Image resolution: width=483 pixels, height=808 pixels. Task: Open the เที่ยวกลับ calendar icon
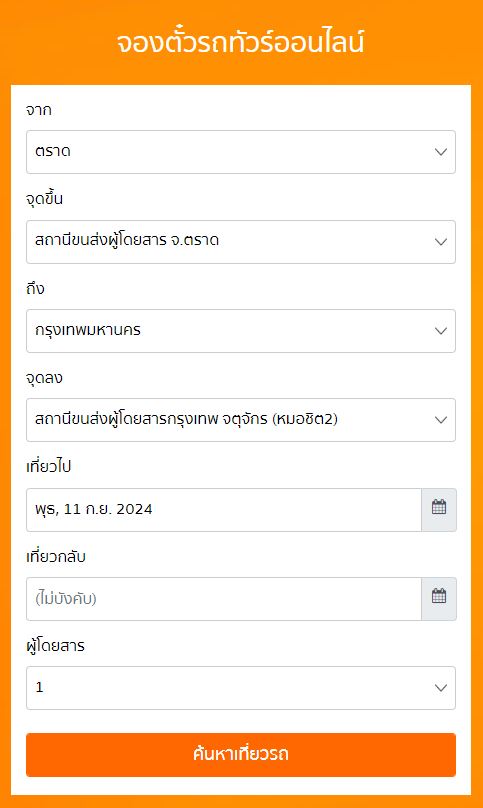point(439,598)
